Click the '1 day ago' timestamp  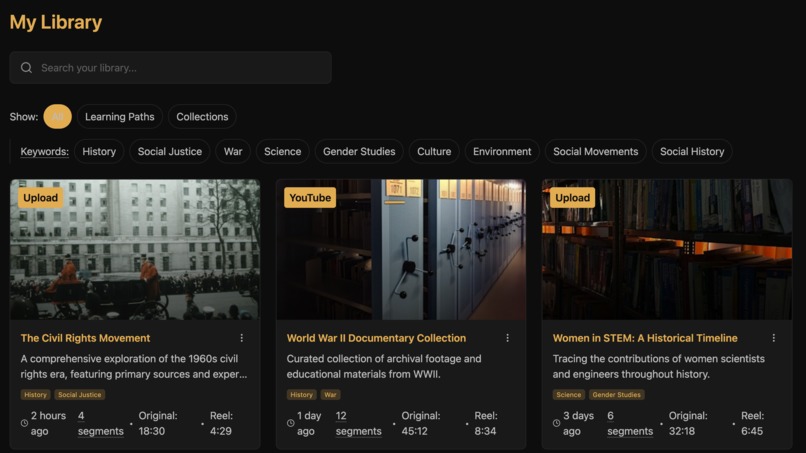309,423
